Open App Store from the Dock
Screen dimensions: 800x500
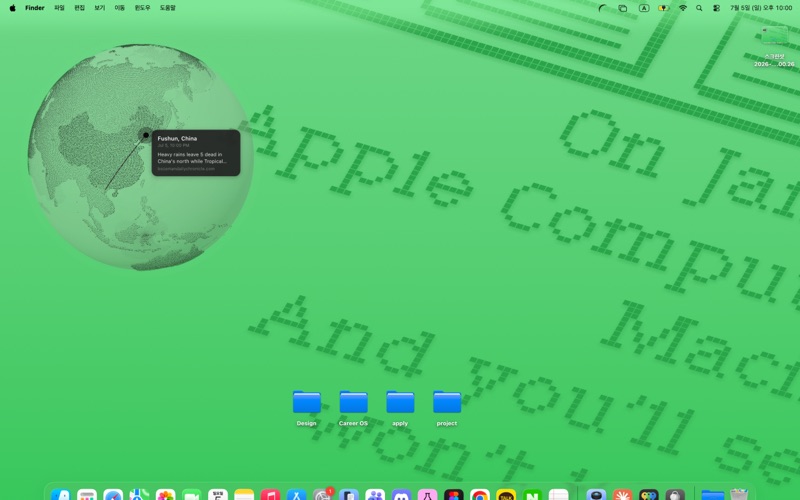click(296, 495)
